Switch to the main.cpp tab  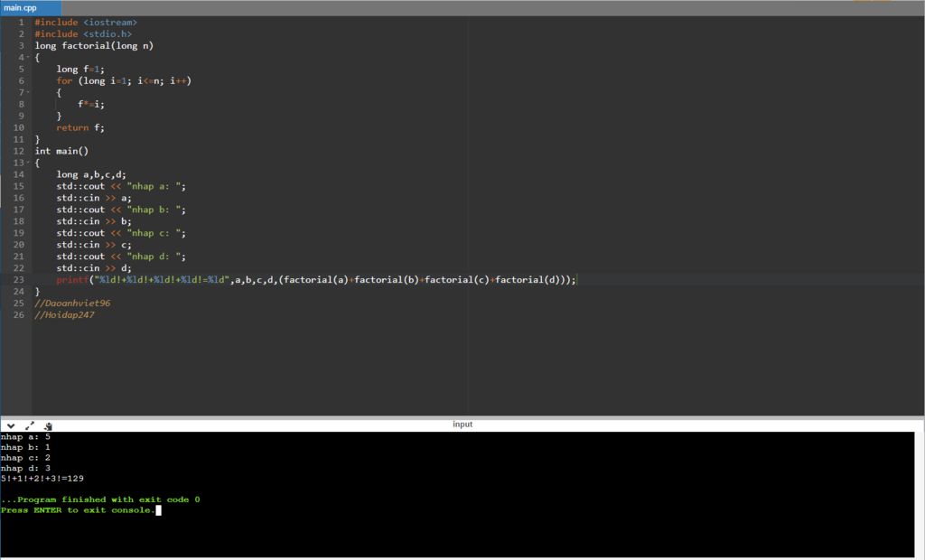[31, 7]
